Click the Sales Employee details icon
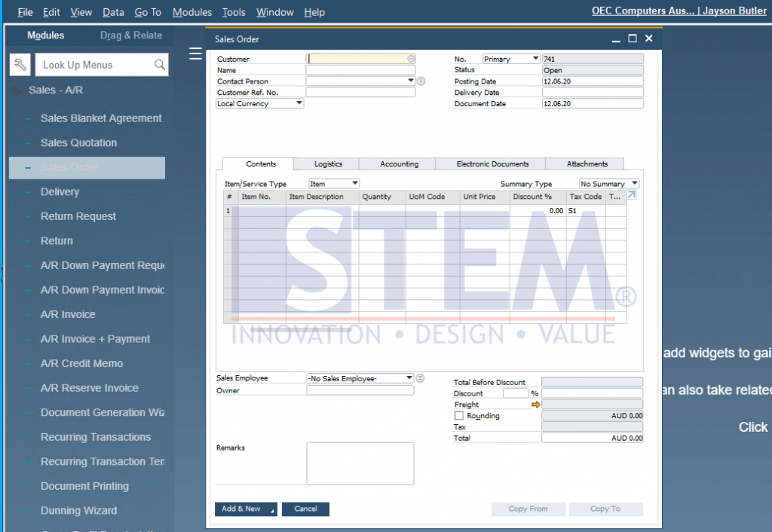The width and height of the screenshot is (772, 532). [420, 378]
